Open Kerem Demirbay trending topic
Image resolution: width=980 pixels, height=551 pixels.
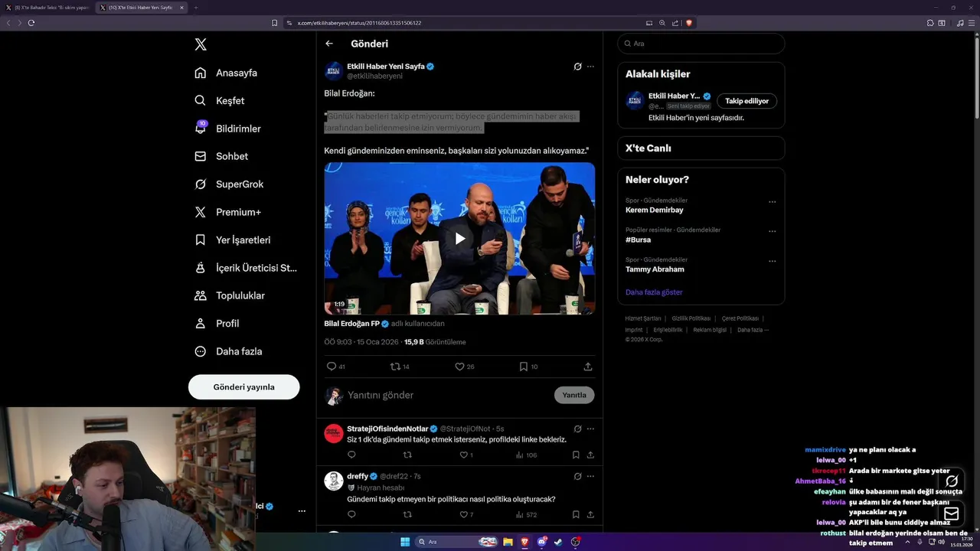coord(655,210)
